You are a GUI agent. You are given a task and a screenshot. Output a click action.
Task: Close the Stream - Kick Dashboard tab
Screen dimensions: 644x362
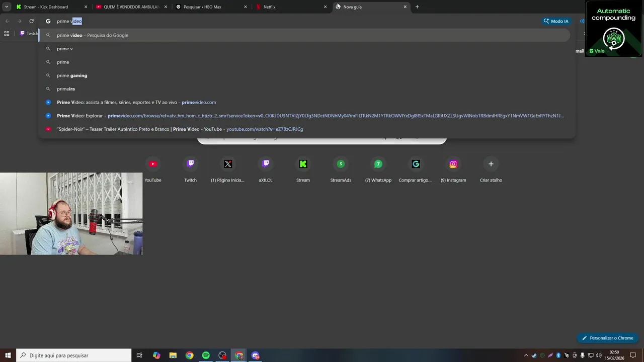tap(86, 7)
